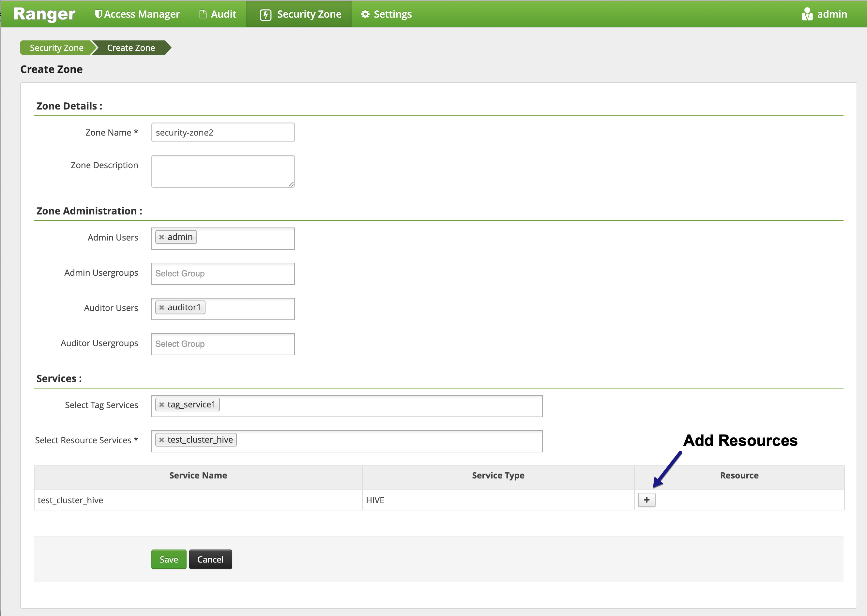This screenshot has width=867, height=616.
Task: Click the test_cluster_hive table cell
Action: click(x=198, y=500)
